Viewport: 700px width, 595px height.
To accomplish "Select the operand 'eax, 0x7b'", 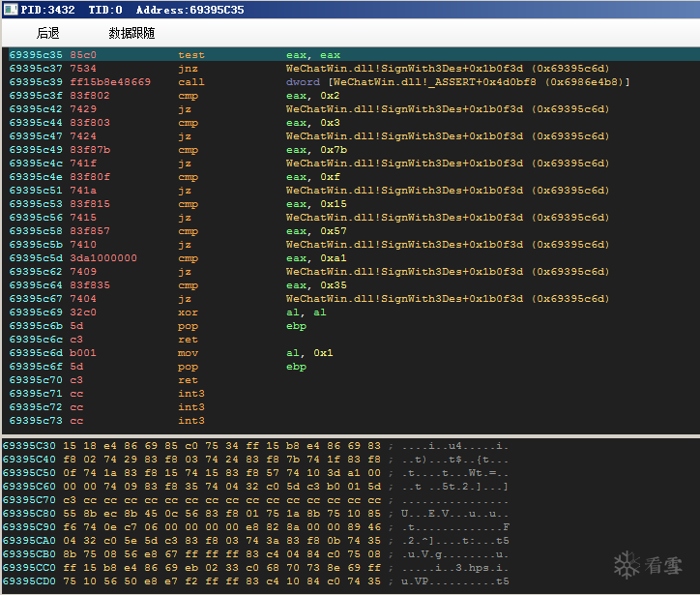I will pos(316,150).
